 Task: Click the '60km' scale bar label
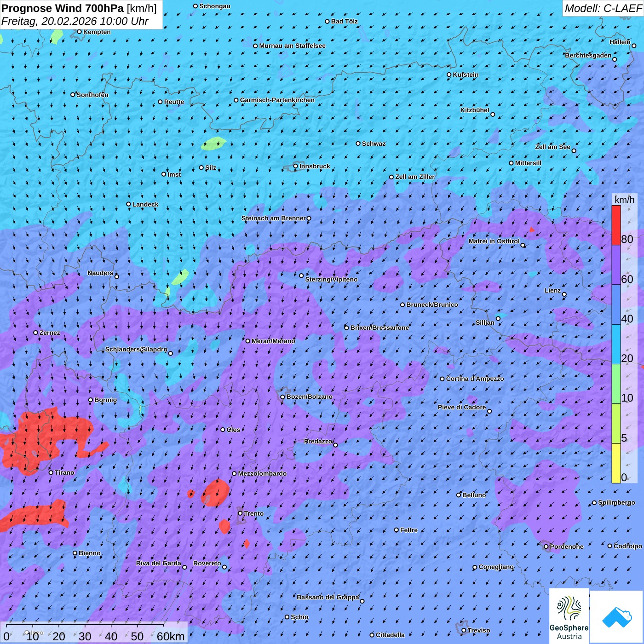point(171,636)
